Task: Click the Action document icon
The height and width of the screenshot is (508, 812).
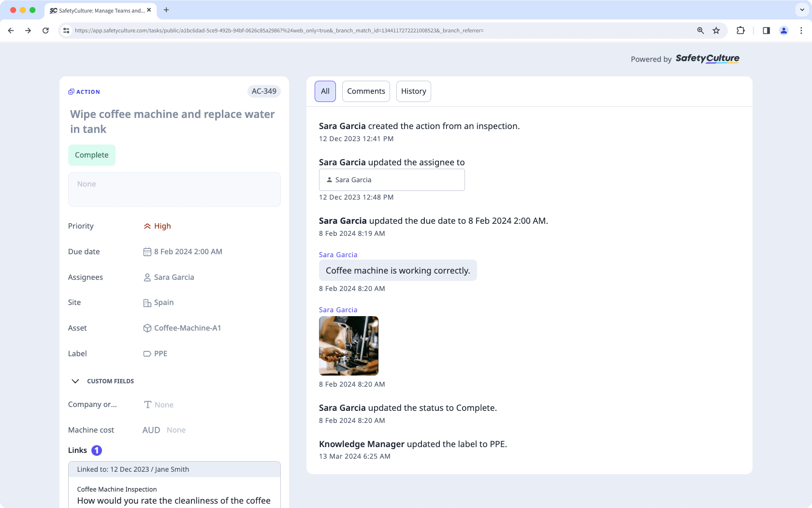Action: pos(71,91)
